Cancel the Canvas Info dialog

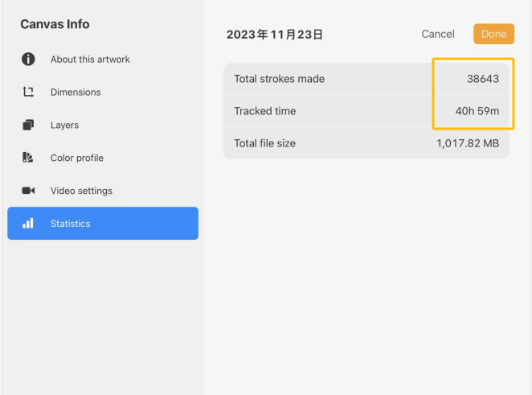click(438, 34)
